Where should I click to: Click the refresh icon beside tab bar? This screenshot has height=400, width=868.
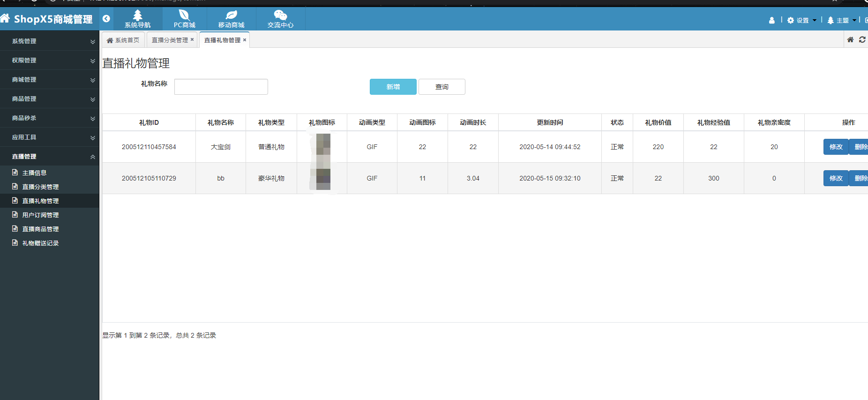pos(862,40)
